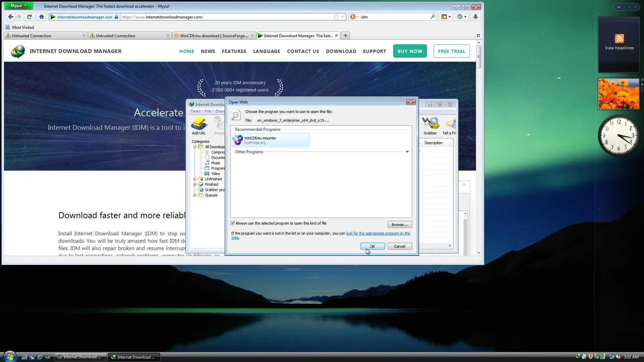
Task: Expand the Other Programs section
Action: tap(407, 152)
